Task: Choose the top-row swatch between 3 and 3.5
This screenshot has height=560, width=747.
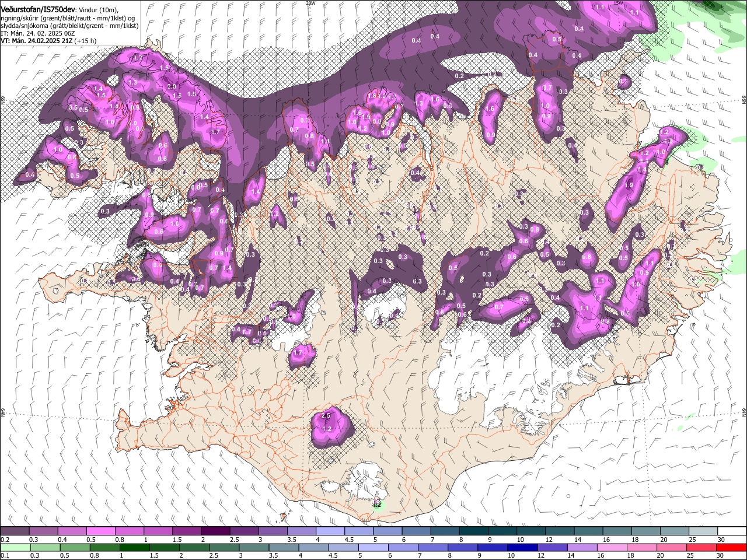Action: pos(273,531)
